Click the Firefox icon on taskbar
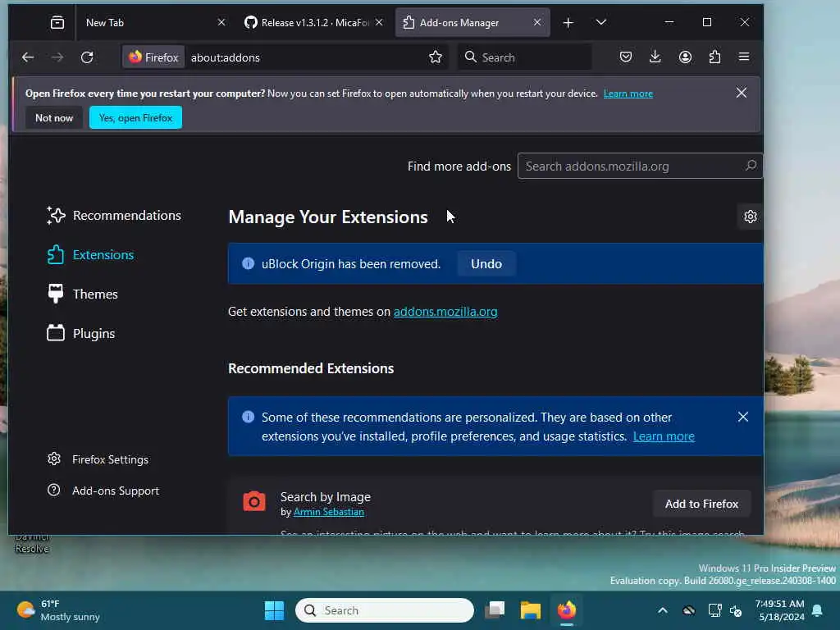This screenshot has height=630, width=840. [x=566, y=610]
